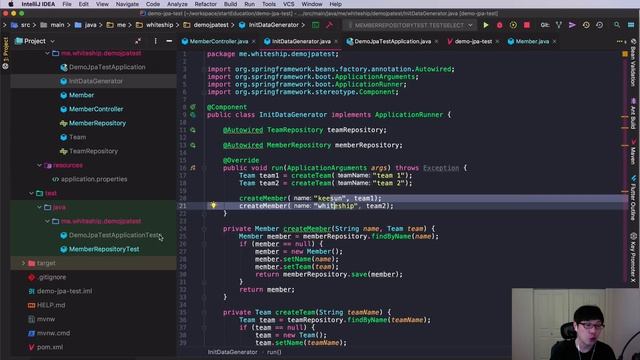
Task: Open Ant Build tool window stripe
Action: [633, 114]
